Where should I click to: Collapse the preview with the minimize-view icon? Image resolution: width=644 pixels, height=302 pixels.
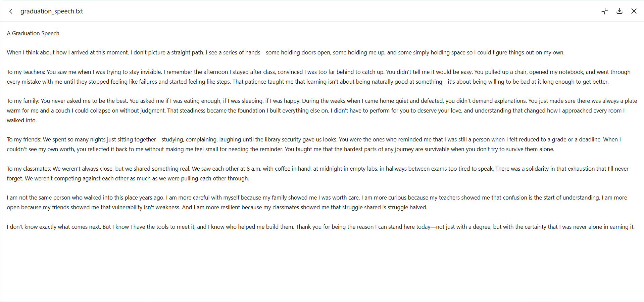coord(605,11)
